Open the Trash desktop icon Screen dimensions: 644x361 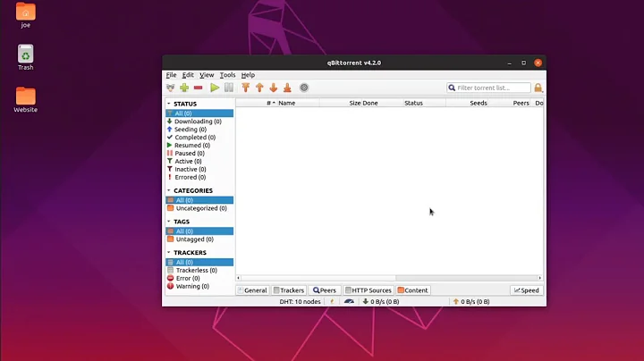click(25, 57)
